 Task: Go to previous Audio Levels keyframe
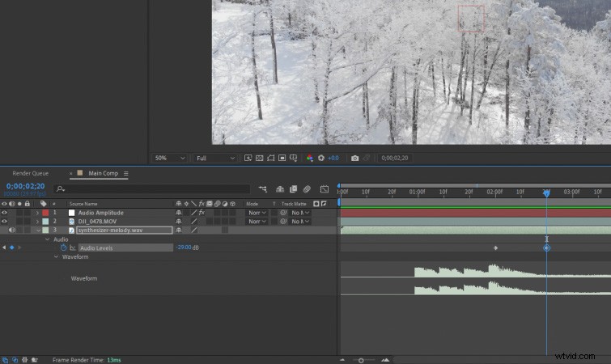point(4,248)
